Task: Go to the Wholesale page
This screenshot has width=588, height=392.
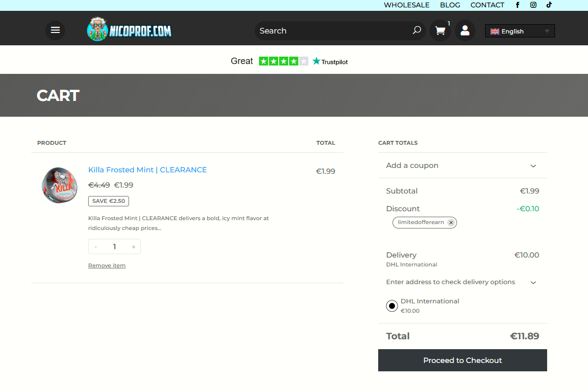Action: click(406, 5)
